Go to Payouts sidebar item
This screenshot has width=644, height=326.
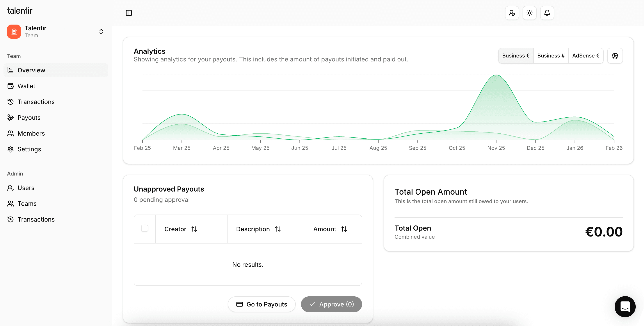29,118
